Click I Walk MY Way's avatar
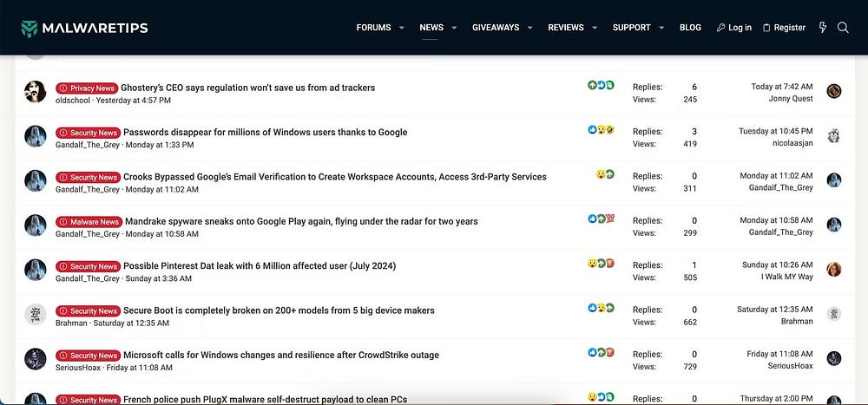The image size is (868, 405). (834, 270)
